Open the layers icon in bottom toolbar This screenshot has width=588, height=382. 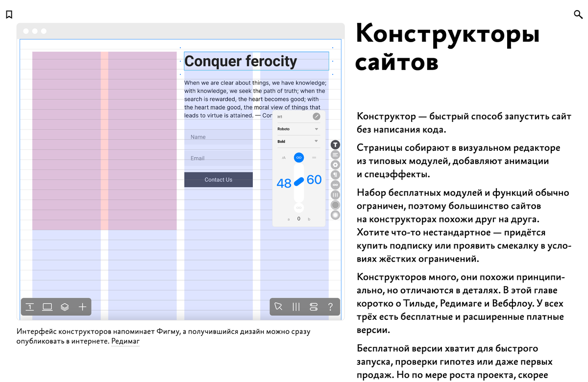coord(65,307)
